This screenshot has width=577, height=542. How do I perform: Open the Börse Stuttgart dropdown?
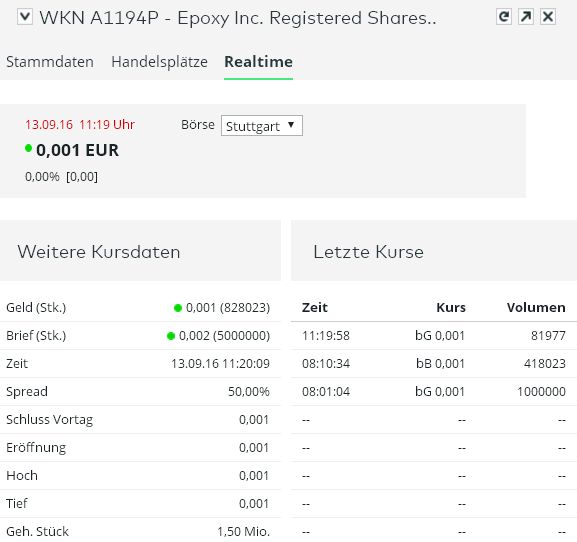262,126
